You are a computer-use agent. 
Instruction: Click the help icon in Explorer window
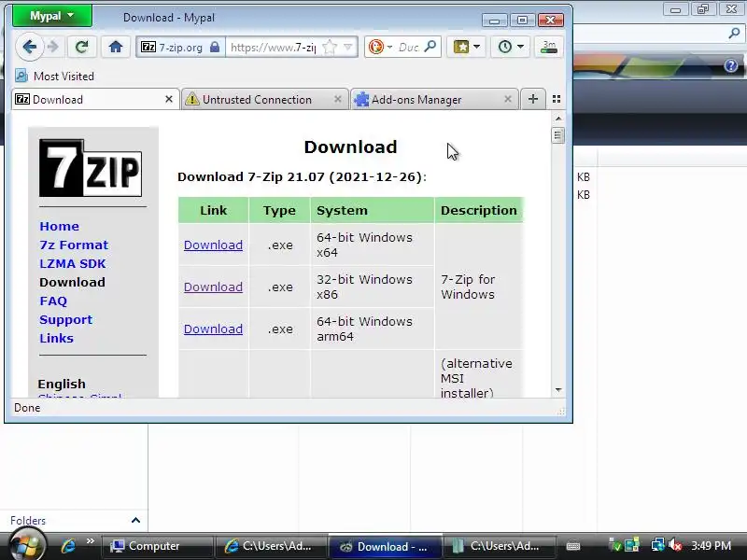pyautogui.click(x=731, y=65)
